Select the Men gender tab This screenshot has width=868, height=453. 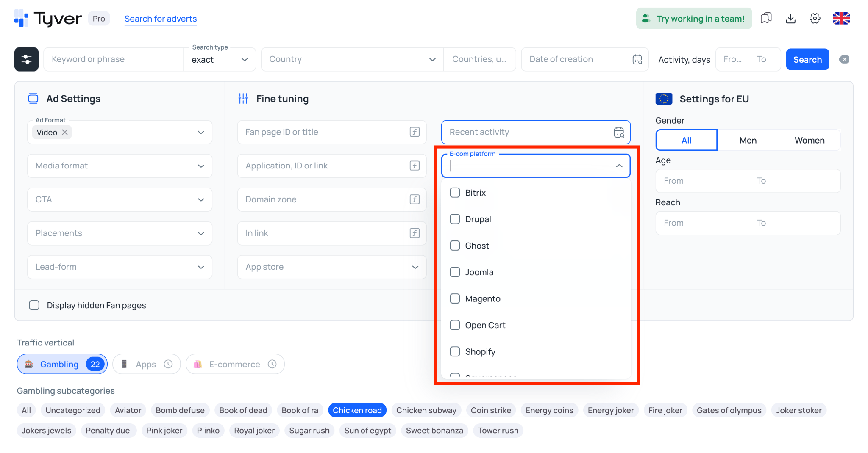[x=748, y=140]
